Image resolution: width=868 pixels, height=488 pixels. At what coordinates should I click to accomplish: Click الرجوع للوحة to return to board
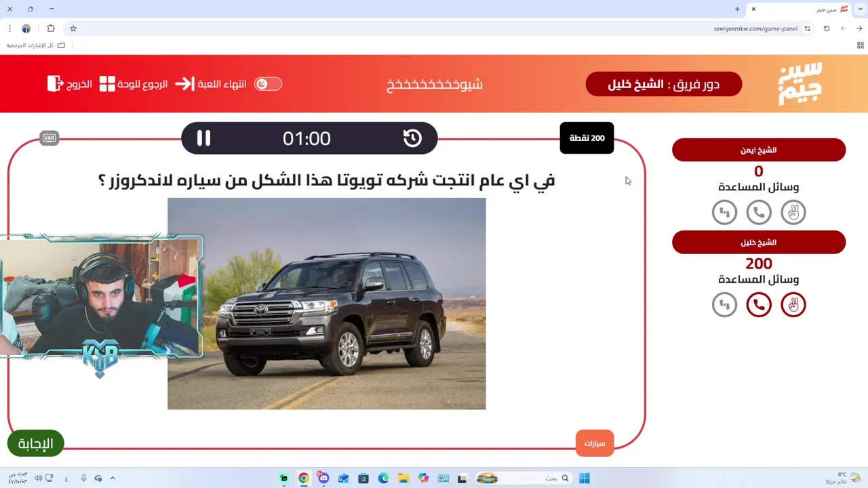click(x=134, y=84)
